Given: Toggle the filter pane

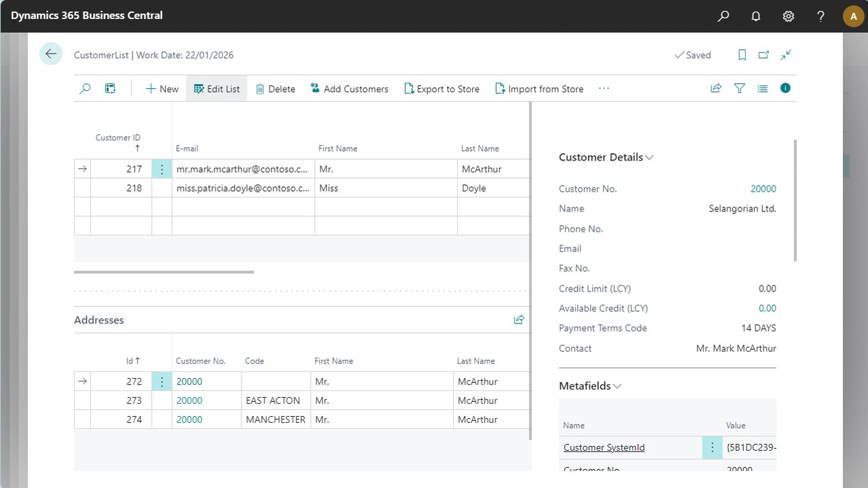Looking at the screenshot, I should click(x=740, y=88).
